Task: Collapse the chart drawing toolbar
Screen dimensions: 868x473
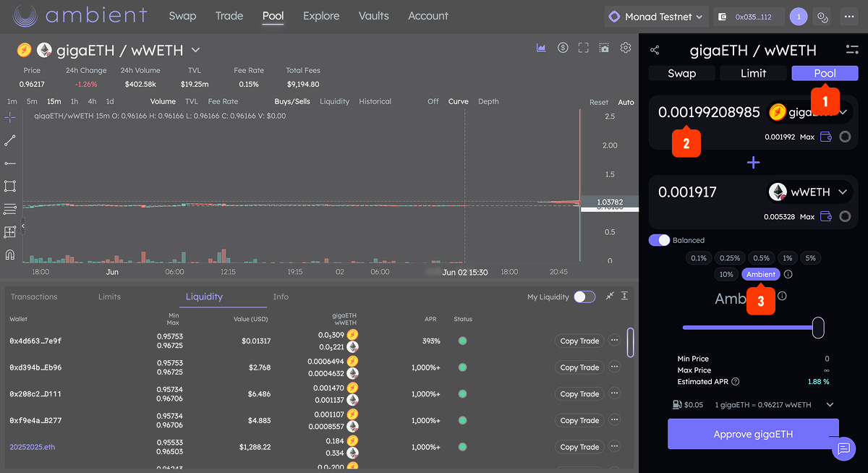Action: [22, 226]
